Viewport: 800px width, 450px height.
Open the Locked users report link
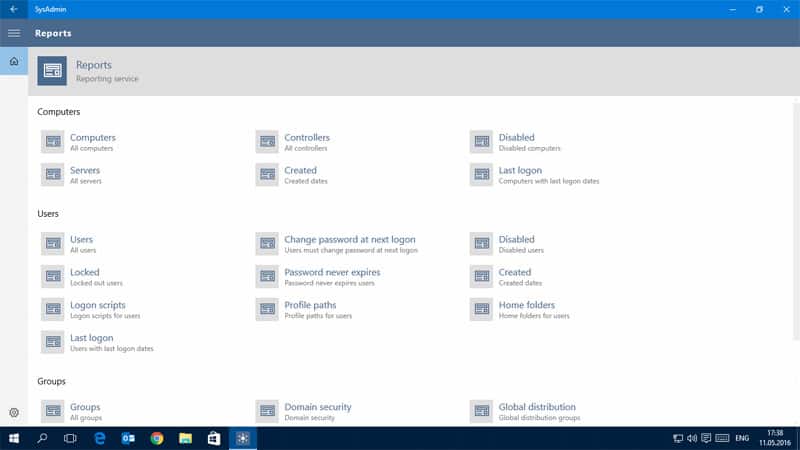[x=85, y=272]
